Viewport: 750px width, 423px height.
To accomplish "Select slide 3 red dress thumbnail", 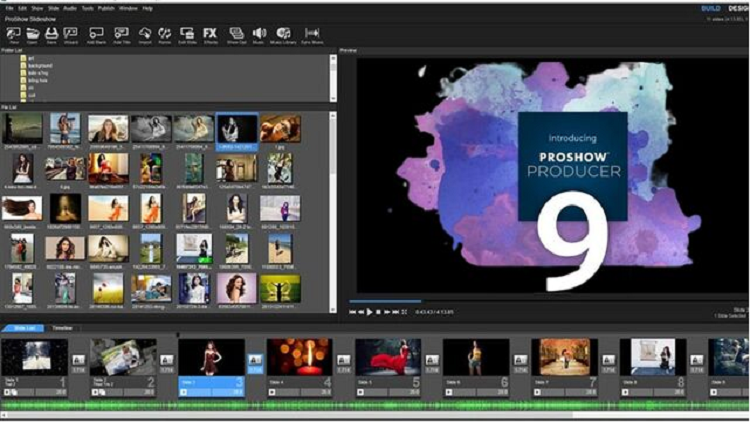I will (211, 357).
